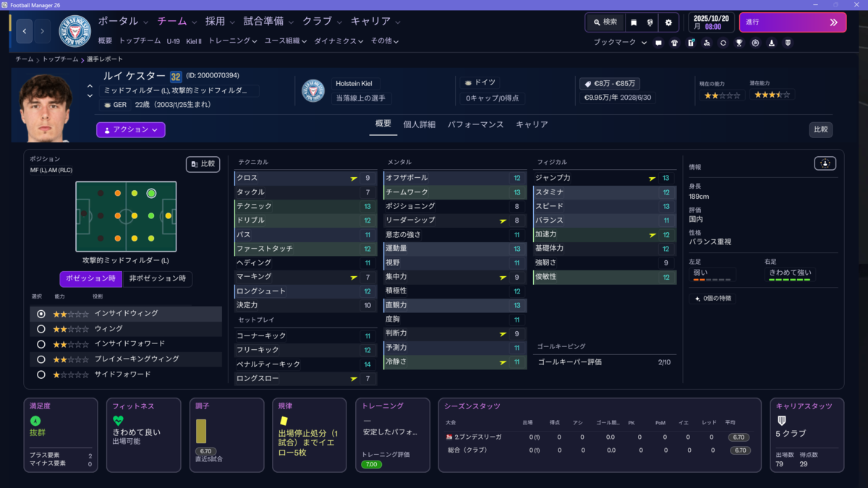Viewport: 868px width, 488px height.
Task: Select the プレイメーキングウィング role radio button
Action: coord(41,359)
